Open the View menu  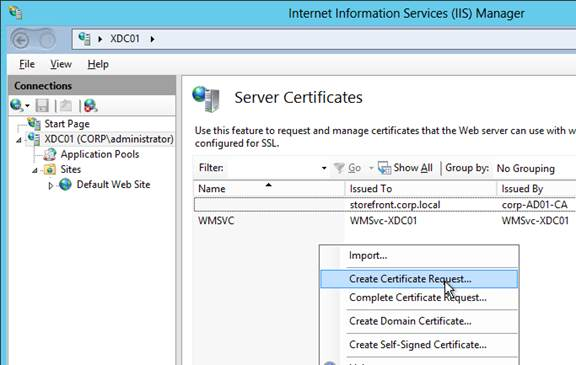pyautogui.click(x=61, y=64)
